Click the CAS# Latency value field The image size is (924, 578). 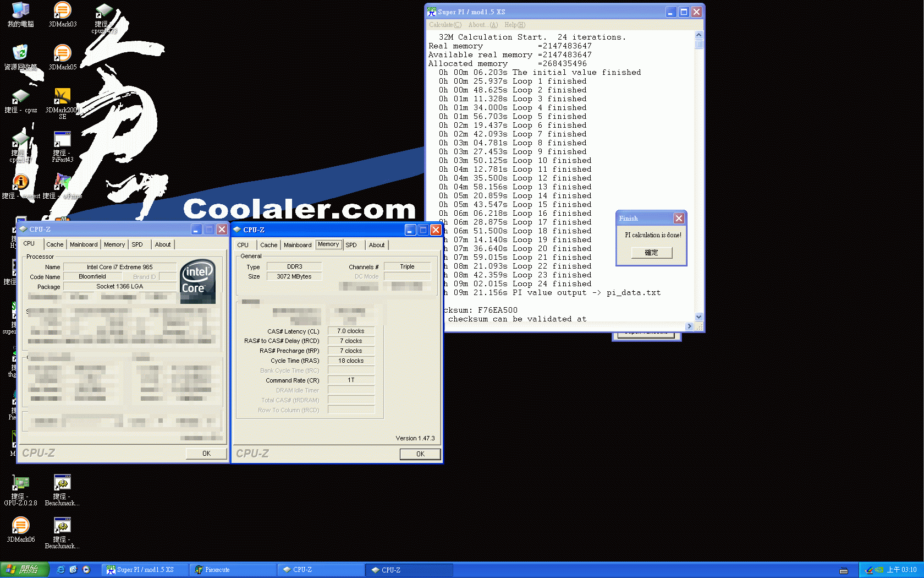click(351, 331)
